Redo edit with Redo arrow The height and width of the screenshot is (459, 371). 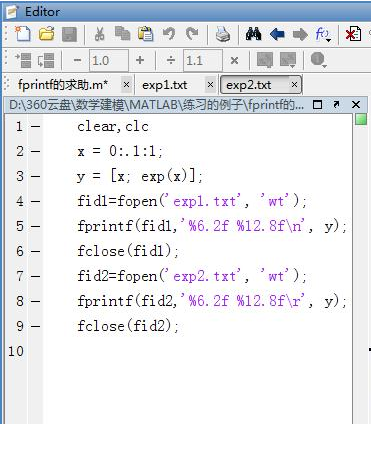point(192,34)
